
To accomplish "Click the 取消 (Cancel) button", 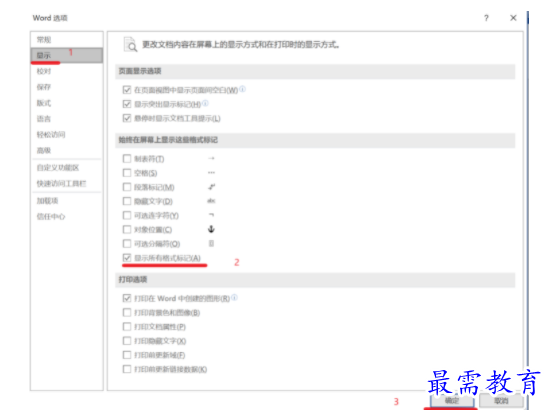I will pos(501,400).
